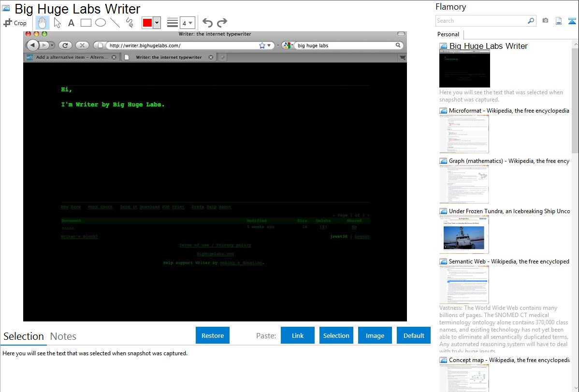The height and width of the screenshot is (392, 579).
Task: Undo the last annotation
Action: (x=207, y=23)
